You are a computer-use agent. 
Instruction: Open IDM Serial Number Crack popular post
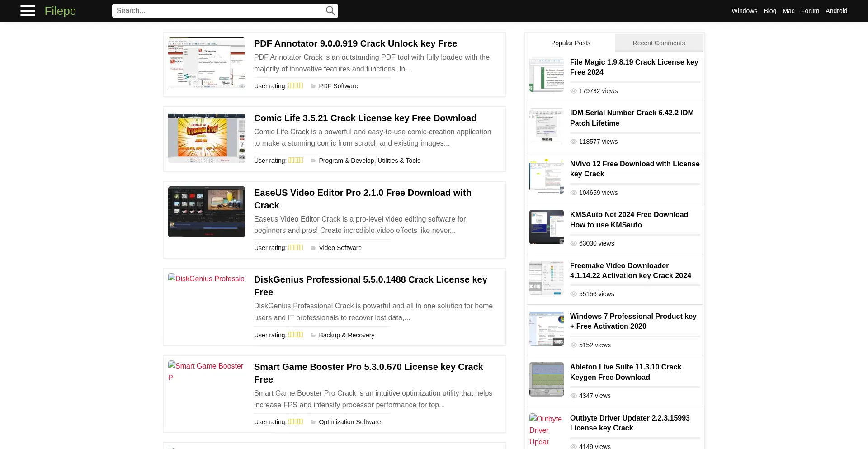(x=632, y=118)
